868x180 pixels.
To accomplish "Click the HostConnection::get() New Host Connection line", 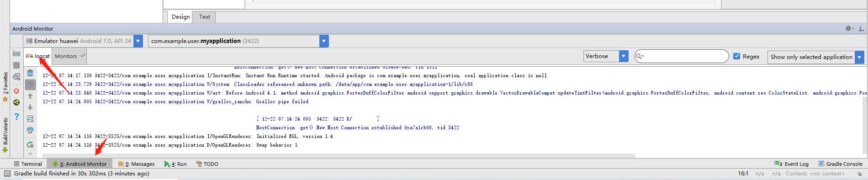I will pos(357,128).
